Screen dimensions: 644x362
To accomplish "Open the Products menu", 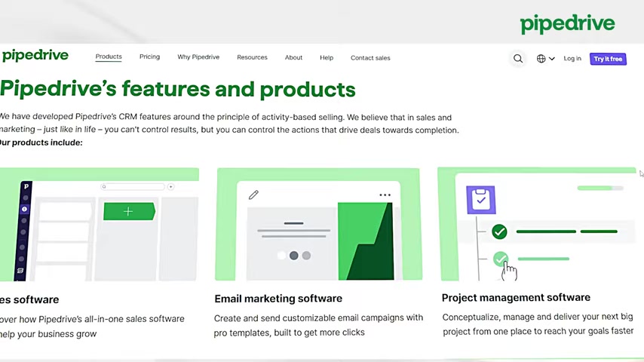I will [109, 57].
